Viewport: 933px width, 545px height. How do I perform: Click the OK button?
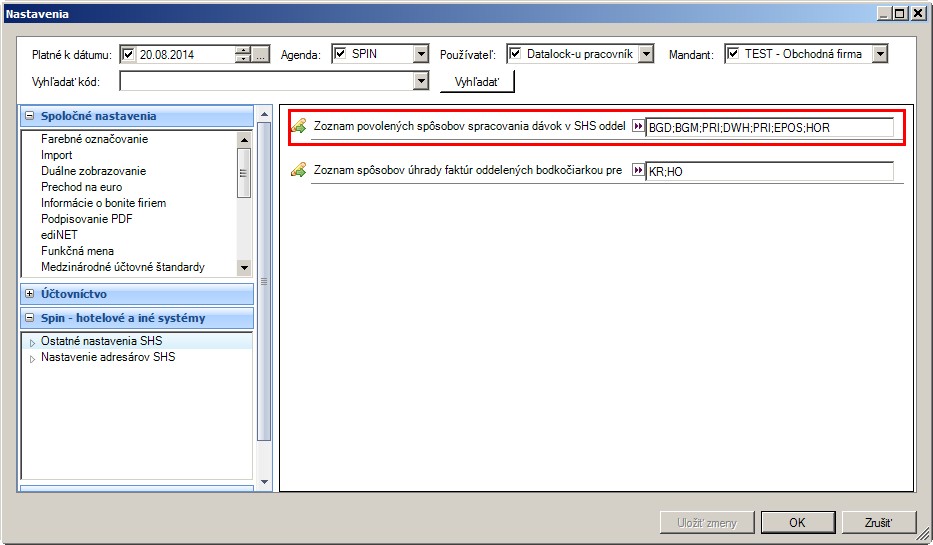[x=797, y=522]
